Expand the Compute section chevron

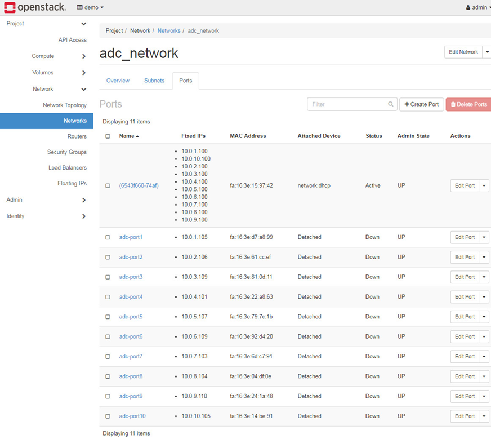tap(84, 56)
